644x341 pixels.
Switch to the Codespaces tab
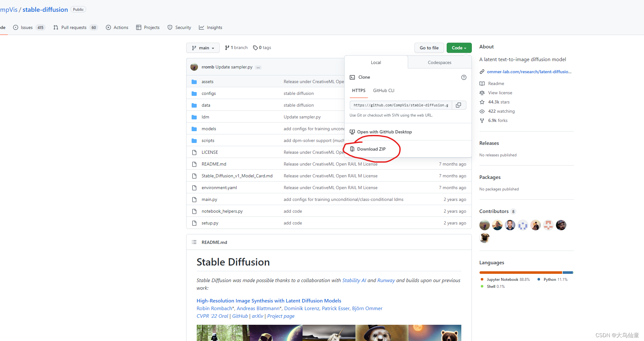[x=440, y=62]
